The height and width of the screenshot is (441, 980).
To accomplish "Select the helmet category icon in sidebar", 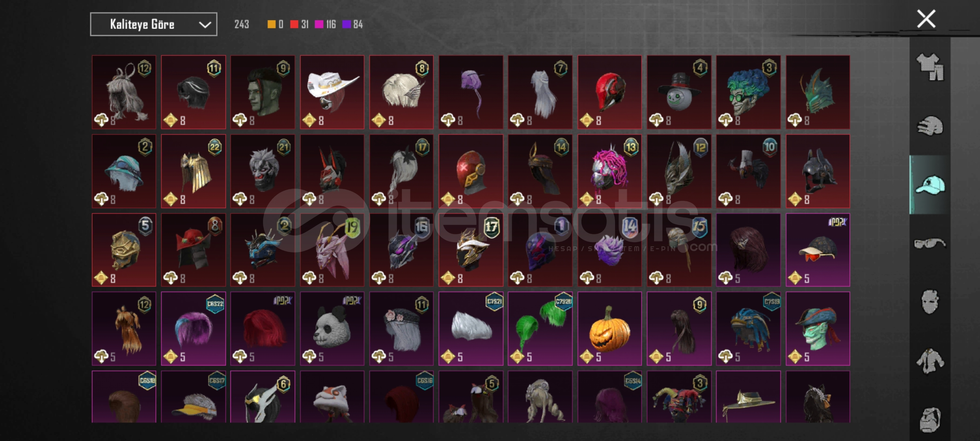I will click(930, 126).
